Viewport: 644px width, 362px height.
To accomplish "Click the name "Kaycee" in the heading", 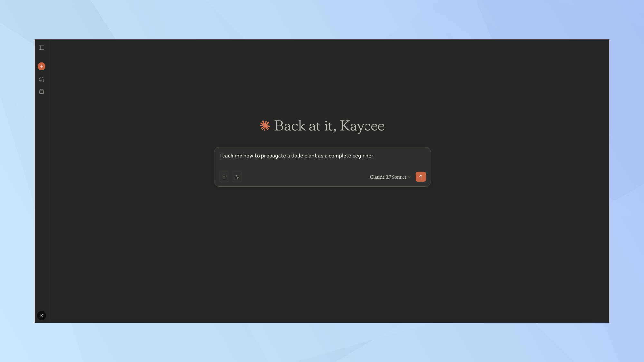I will point(362,126).
